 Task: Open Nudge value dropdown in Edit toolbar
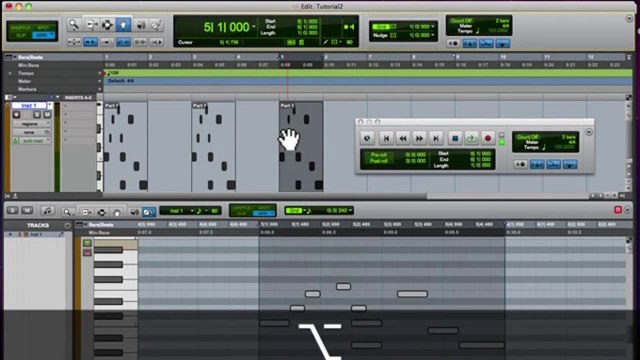(x=433, y=35)
